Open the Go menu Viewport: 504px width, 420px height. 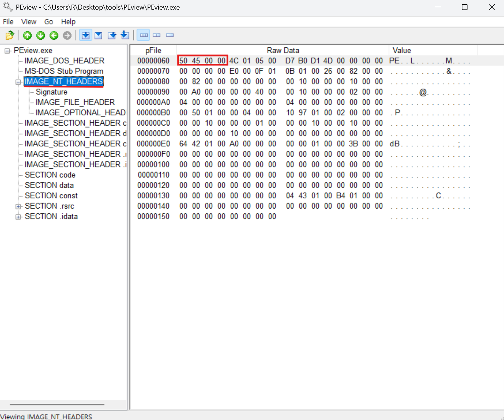(49, 22)
